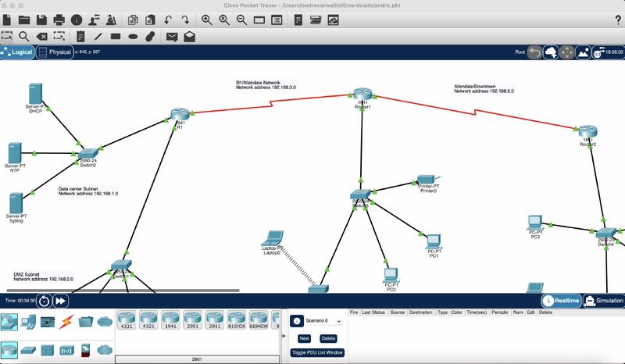Viewport: 625px width, 364px height.
Task: Zoom in on the workspace
Action: pos(206,20)
